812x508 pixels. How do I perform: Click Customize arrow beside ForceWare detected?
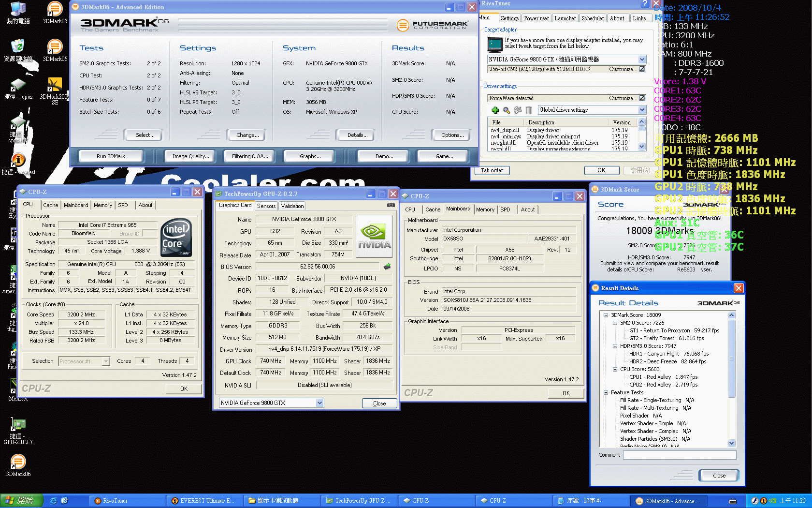(642, 98)
